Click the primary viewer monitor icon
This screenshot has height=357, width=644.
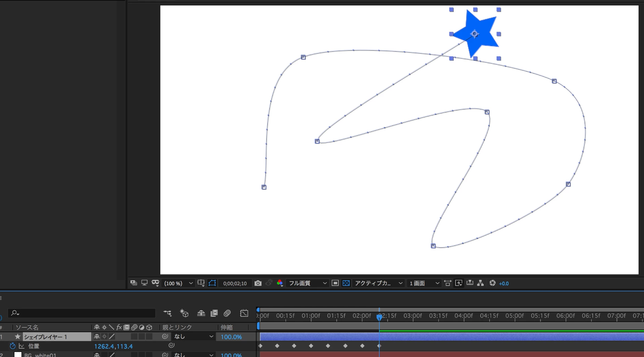point(144,283)
